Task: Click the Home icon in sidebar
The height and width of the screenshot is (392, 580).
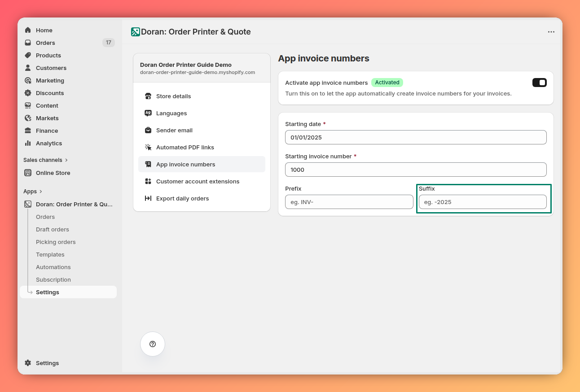Action: [x=28, y=30]
